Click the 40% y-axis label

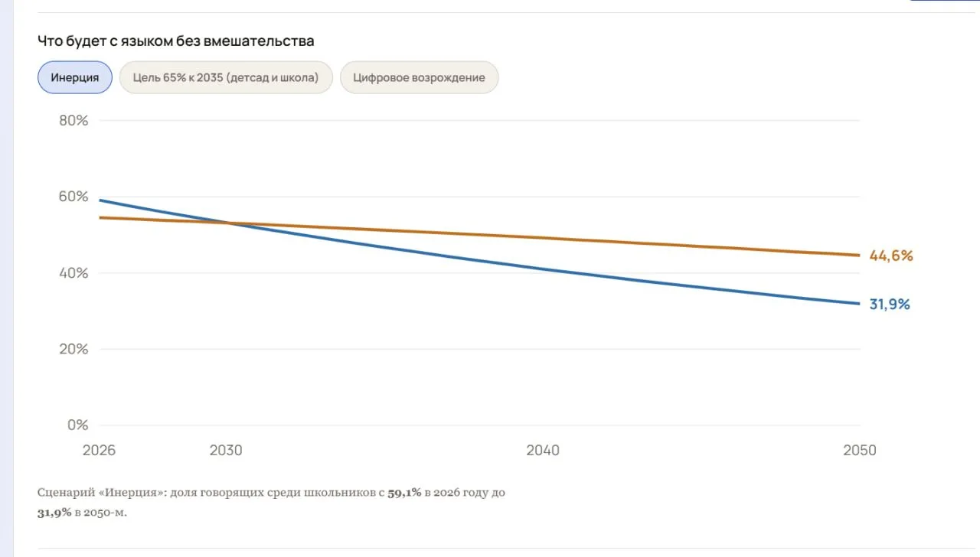coord(74,273)
